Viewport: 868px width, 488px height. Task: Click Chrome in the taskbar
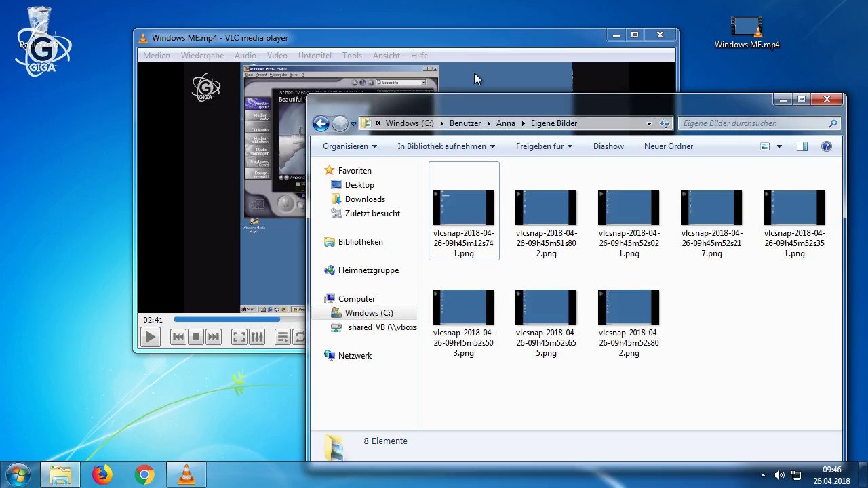(x=144, y=474)
